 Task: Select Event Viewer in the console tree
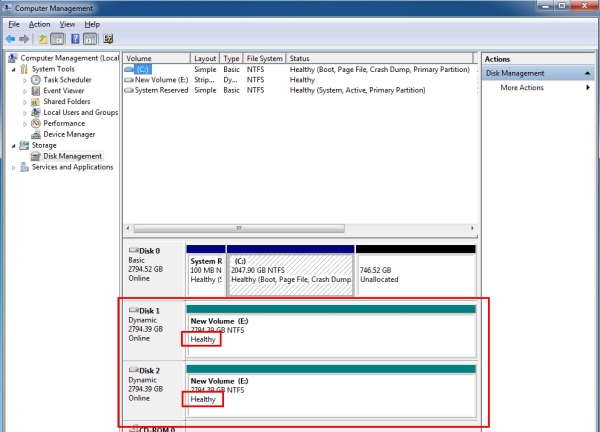click(64, 90)
